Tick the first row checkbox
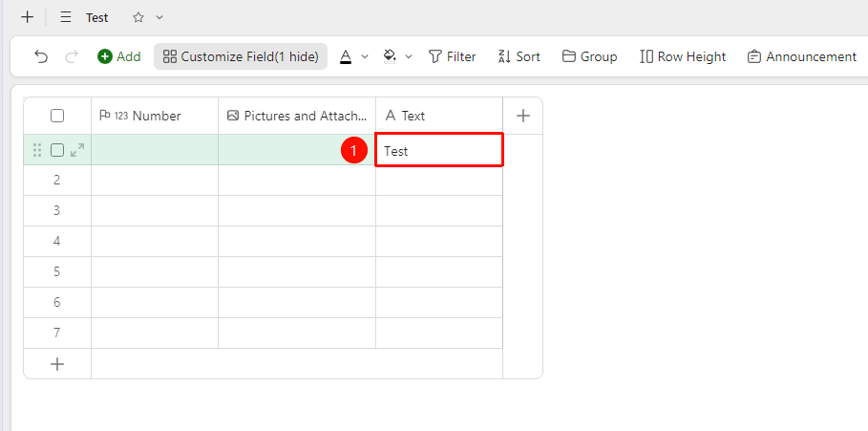Viewport: 868px width, 431px height. point(57,150)
